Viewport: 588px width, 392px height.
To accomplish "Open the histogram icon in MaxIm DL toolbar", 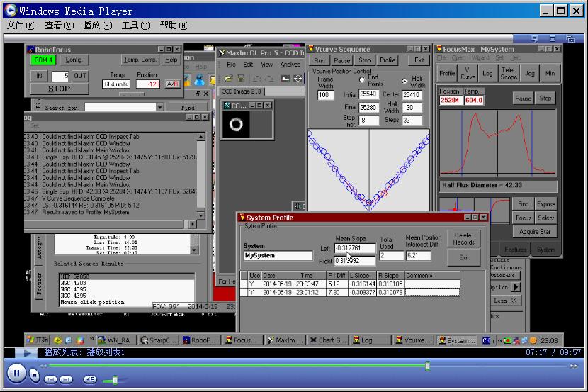I will coord(285,79).
